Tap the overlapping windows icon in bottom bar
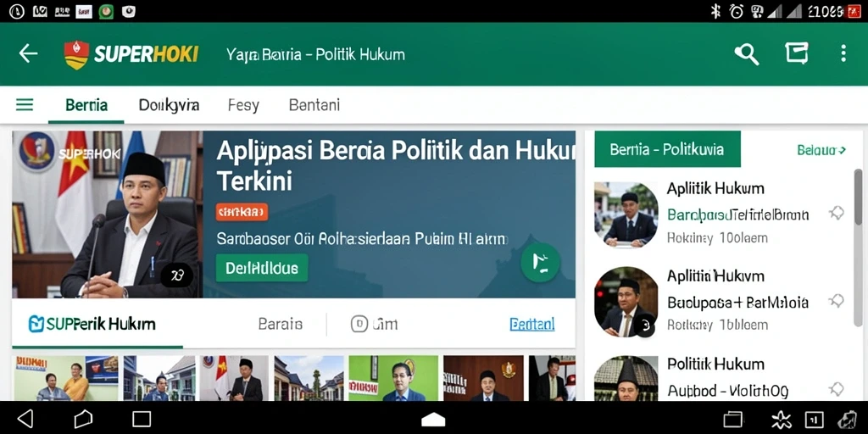The width and height of the screenshot is (868, 434). click(732, 419)
